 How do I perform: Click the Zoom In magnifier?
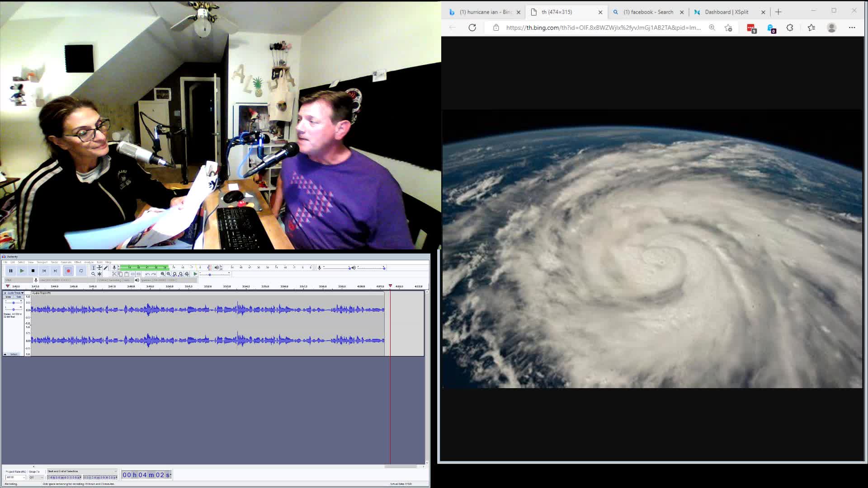coord(163,274)
